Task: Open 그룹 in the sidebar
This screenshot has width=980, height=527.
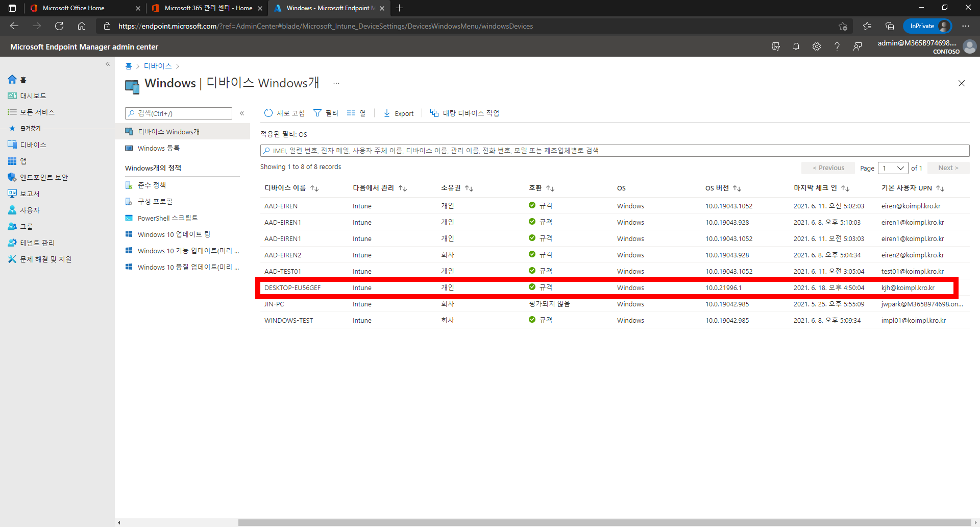Action: coord(20,227)
